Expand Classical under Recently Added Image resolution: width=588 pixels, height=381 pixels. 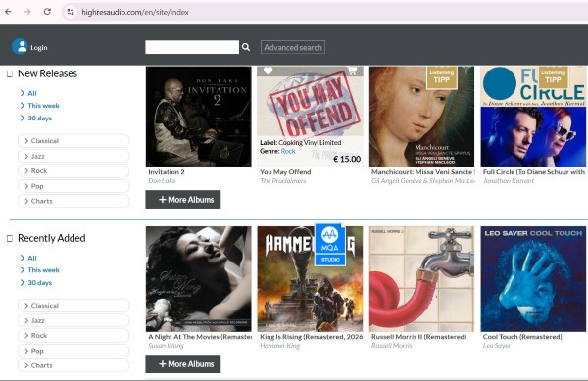click(x=73, y=306)
